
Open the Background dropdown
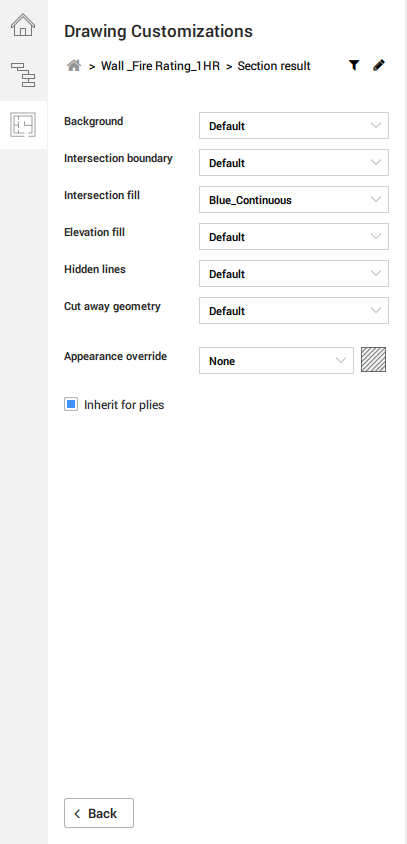[294, 125]
